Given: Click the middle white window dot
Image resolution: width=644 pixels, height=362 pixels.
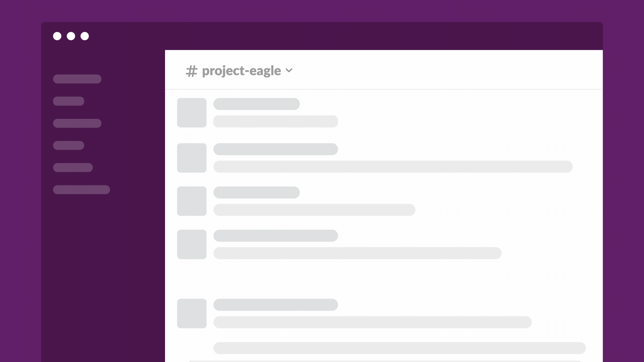Looking at the screenshot, I should tap(71, 36).
